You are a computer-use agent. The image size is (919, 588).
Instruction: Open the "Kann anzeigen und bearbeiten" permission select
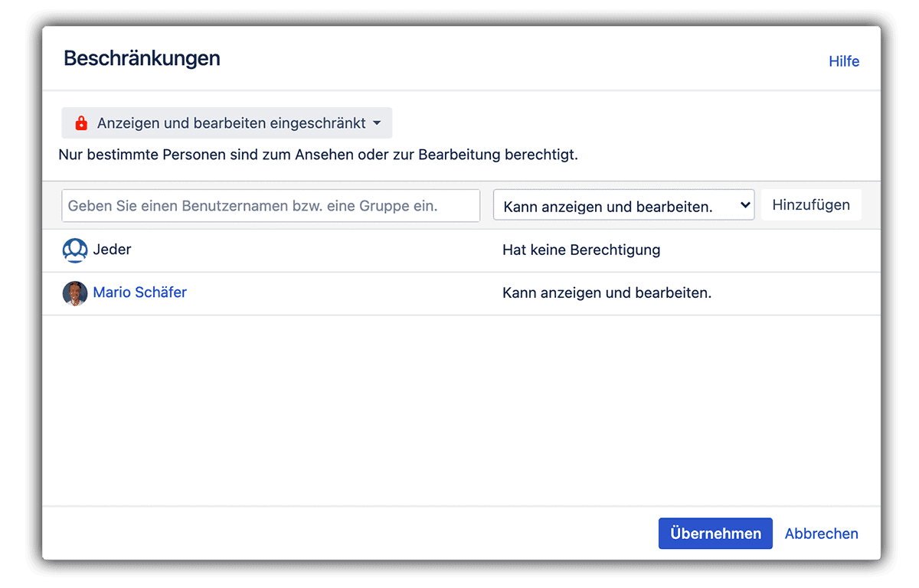(x=624, y=205)
